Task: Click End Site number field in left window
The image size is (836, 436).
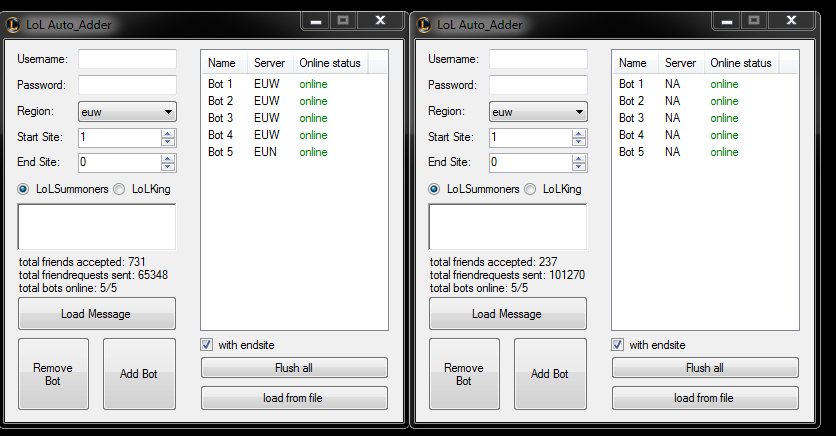Action: point(120,163)
